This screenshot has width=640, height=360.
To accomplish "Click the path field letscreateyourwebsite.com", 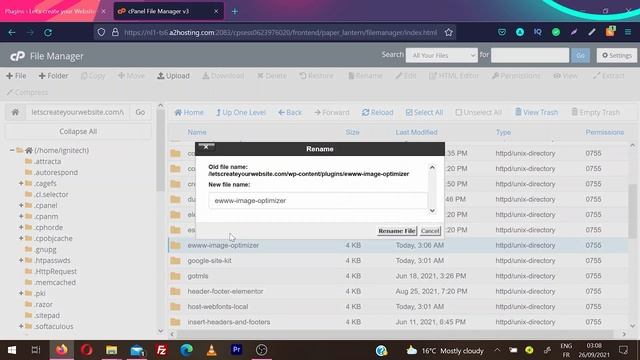I will coord(78,112).
